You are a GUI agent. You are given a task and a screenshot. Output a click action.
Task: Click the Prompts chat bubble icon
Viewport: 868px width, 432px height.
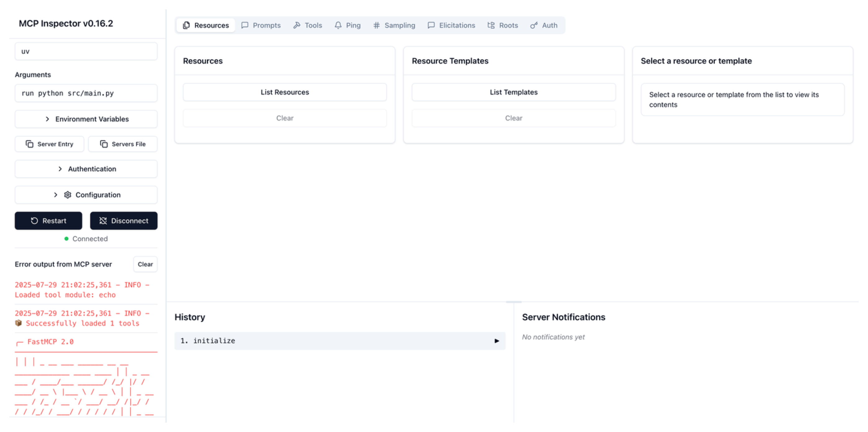pos(245,25)
